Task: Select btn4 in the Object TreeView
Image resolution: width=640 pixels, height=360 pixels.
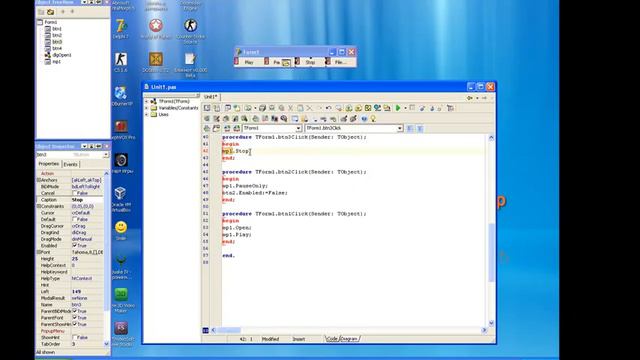Action: click(x=57, y=49)
